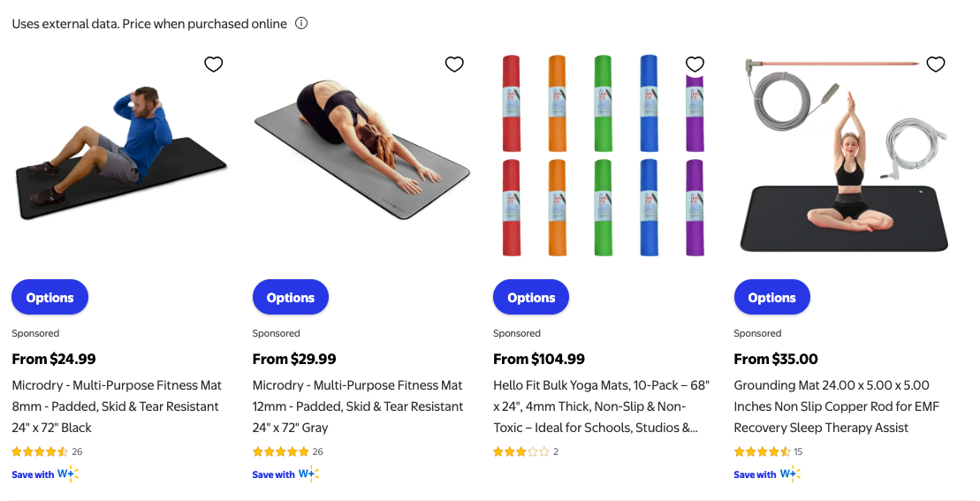Open Options for Microdry 12mm Gray mat
Viewport: 980px width, 501px height.
click(x=291, y=298)
